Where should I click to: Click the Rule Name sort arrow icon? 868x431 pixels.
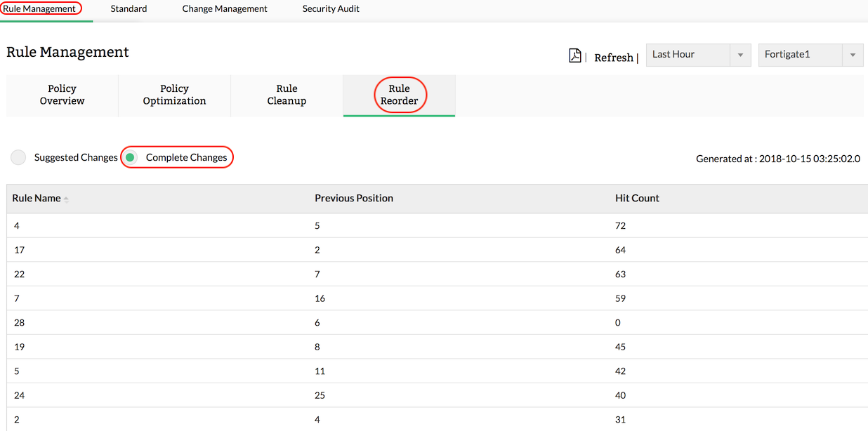[66, 199]
